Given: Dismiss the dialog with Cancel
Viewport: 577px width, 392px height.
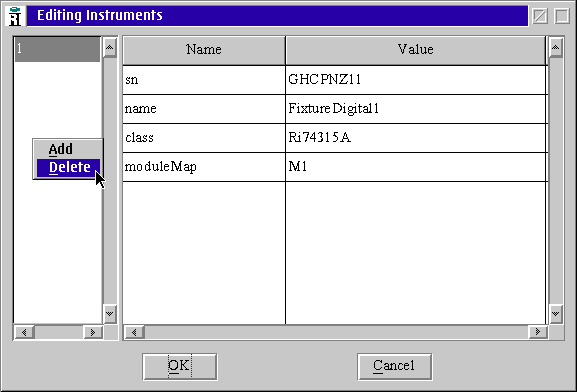Looking at the screenshot, I should click(394, 366).
